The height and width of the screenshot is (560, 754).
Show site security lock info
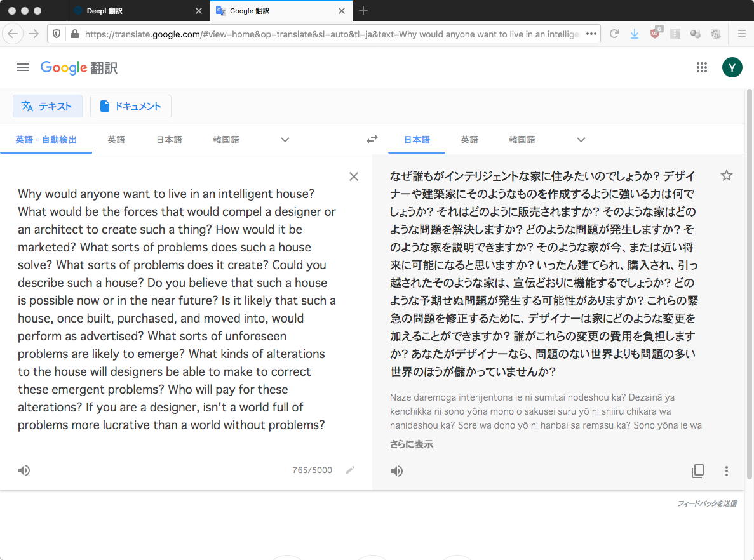pyautogui.click(x=74, y=34)
